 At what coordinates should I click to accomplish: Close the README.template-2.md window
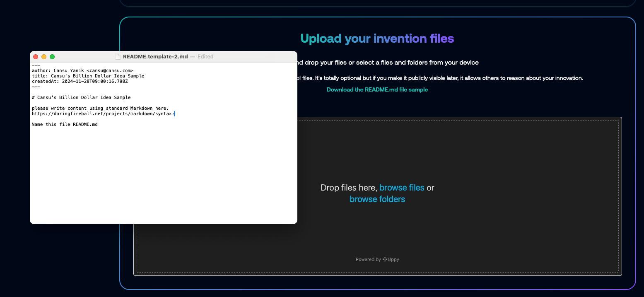(x=36, y=57)
